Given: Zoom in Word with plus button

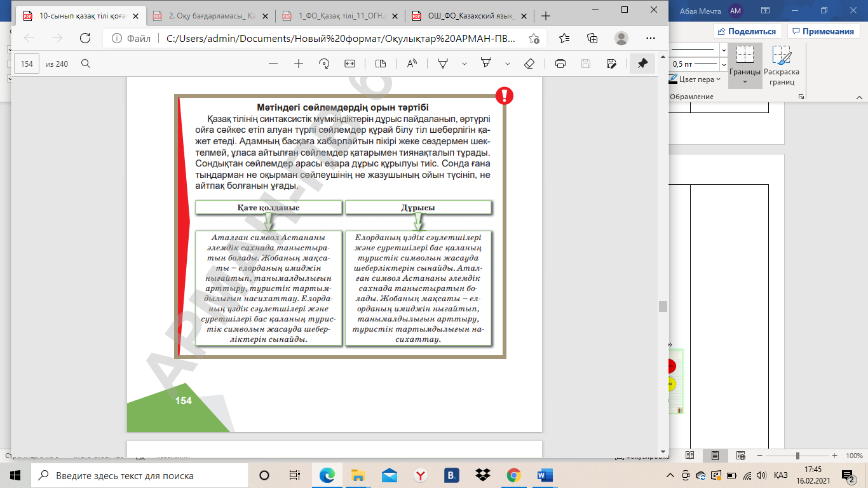Looking at the screenshot, I should [836, 456].
